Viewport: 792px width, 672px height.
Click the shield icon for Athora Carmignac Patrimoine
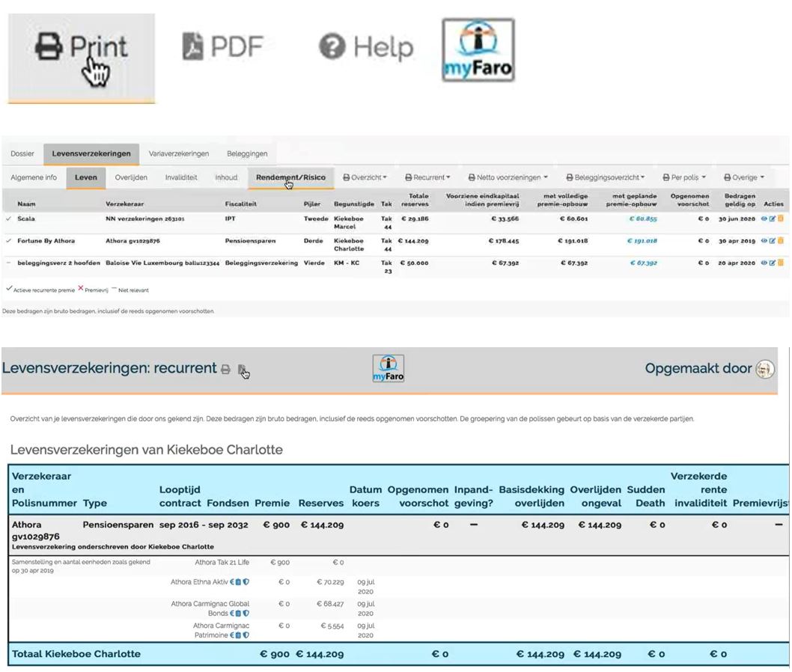[x=246, y=635]
